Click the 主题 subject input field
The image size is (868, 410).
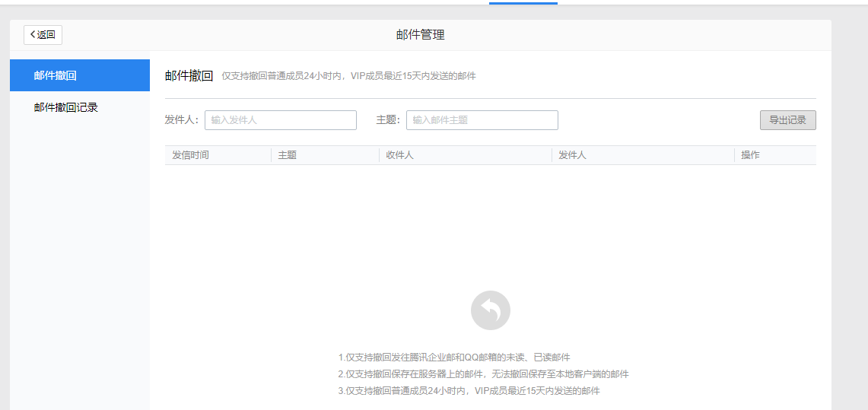pos(482,120)
